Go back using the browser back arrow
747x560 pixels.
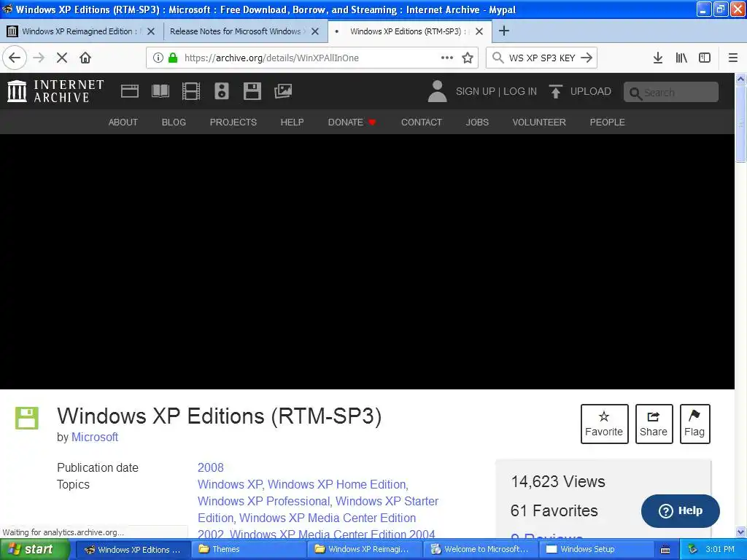(x=15, y=58)
